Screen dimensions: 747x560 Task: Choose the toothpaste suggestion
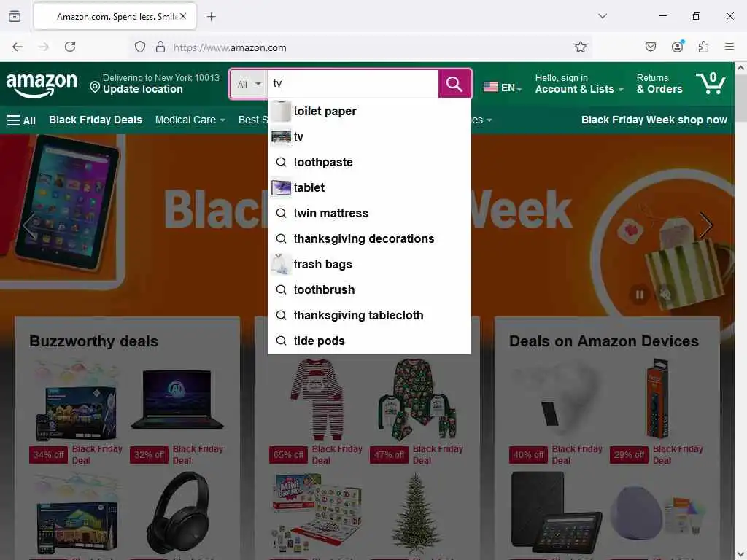click(x=369, y=162)
